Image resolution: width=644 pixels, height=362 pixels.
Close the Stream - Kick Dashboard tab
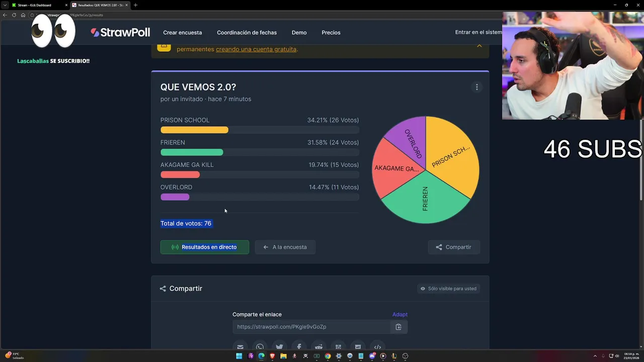click(66, 5)
